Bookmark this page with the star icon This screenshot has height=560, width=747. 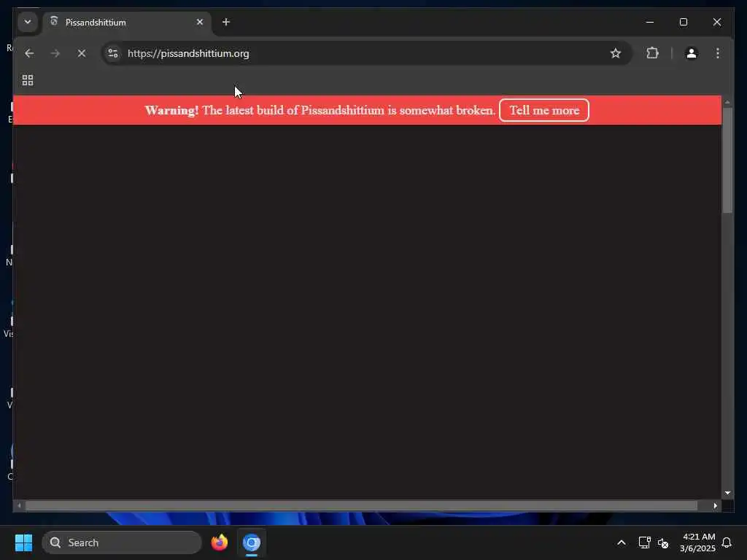click(616, 53)
